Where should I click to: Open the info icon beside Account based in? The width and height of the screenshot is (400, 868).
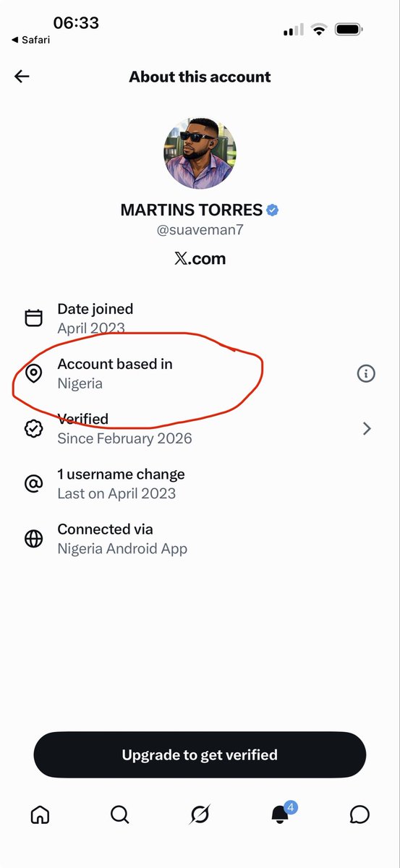[366, 374]
